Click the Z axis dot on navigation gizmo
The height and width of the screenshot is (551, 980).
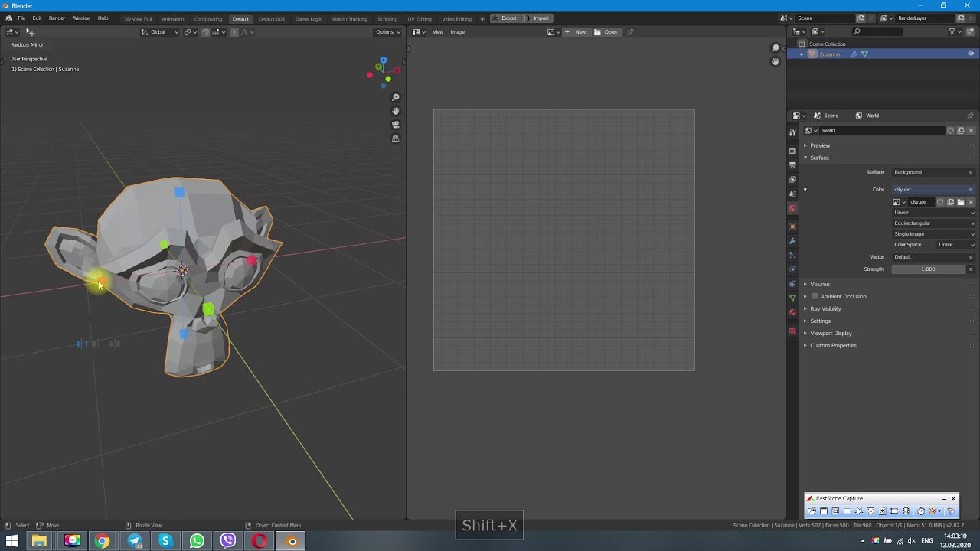click(383, 60)
